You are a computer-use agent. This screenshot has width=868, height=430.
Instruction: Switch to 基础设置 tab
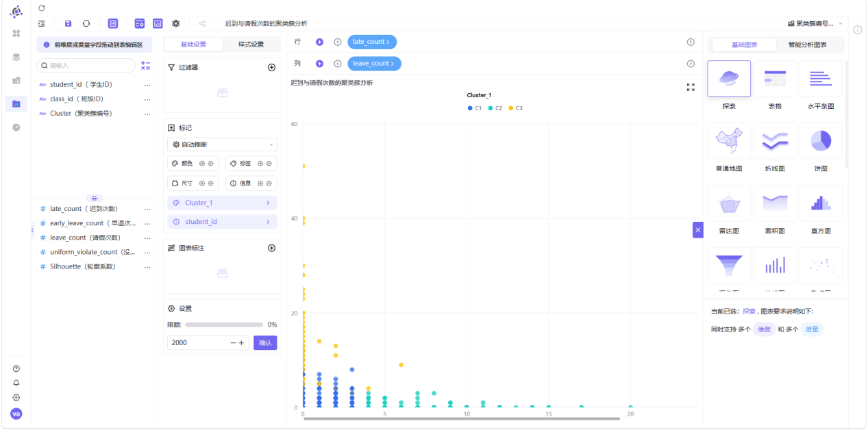pyautogui.click(x=193, y=45)
